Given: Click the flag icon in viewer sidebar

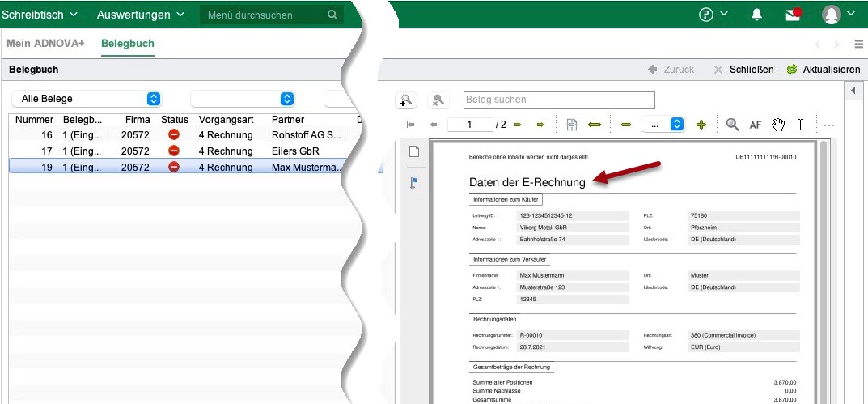Looking at the screenshot, I should (413, 183).
